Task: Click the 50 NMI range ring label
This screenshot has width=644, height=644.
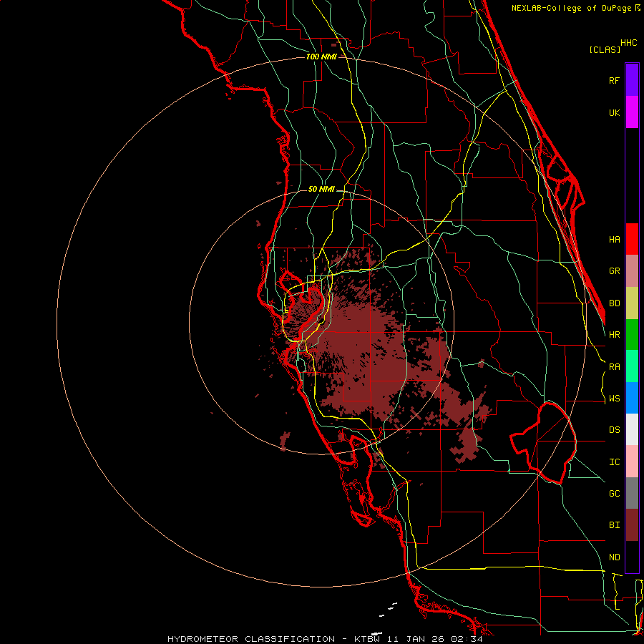Action: (x=321, y=189)
